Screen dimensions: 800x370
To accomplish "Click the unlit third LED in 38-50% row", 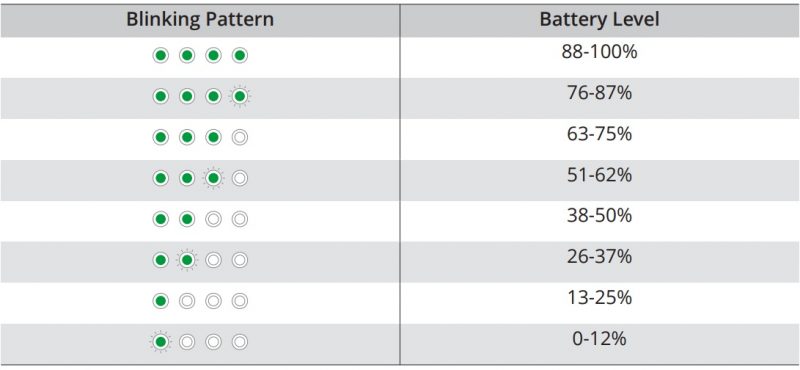I will click(213, 219).
